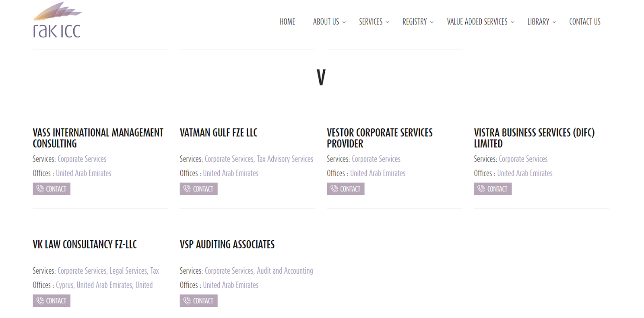This screenshot has height=318, width=644.
Task: Open the Contact Us menu item
Action: [584, 22]
